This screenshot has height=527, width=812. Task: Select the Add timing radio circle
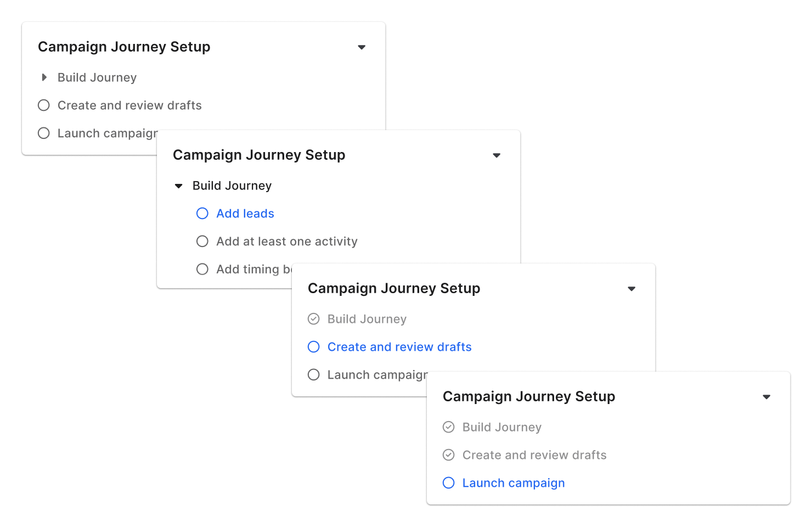[202, 269]
